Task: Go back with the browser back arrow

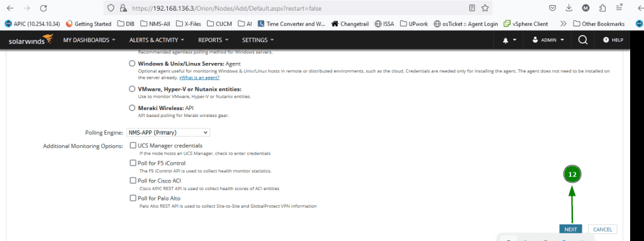Action: [10, 8]
